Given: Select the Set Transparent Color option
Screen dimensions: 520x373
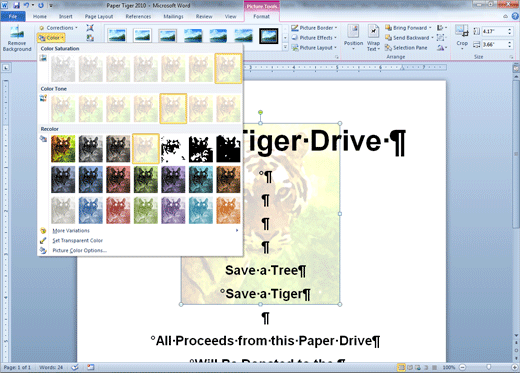Looking at the screenshot, I should click(77, 240).
